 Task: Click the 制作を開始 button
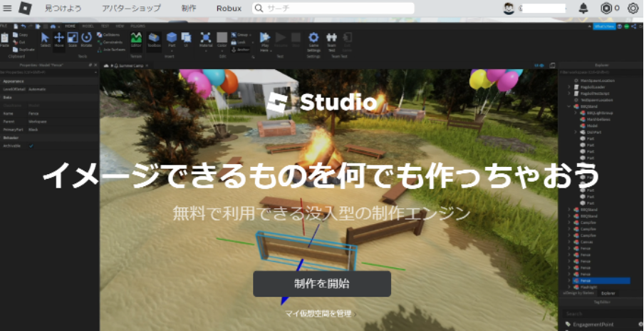(x=322, y=283)
